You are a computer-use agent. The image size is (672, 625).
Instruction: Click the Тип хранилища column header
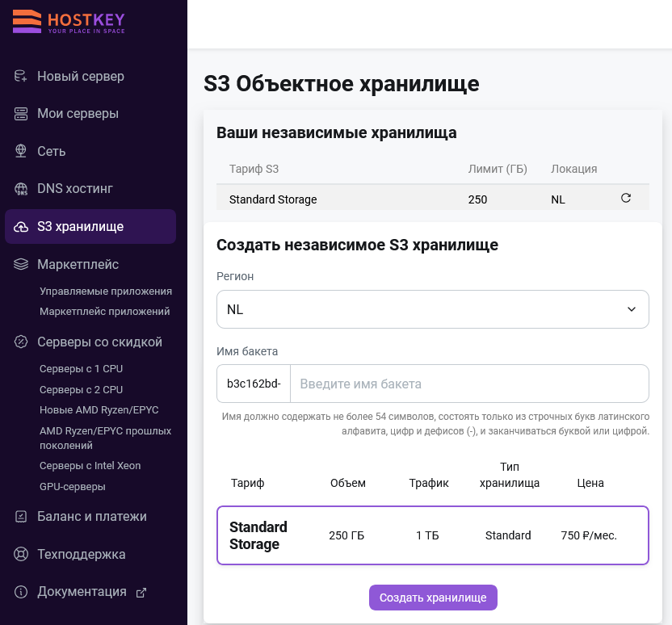(510, 475)
